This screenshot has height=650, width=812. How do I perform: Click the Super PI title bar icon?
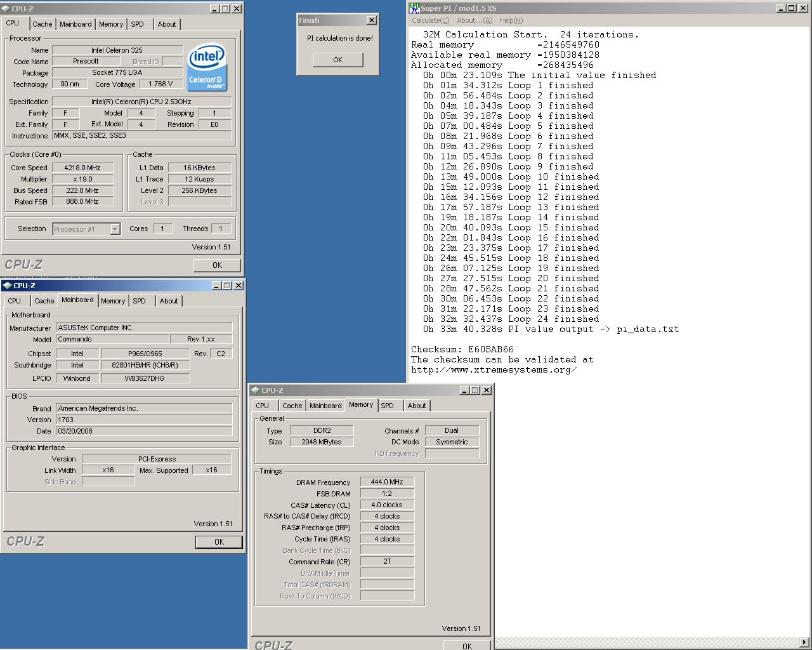click(414, 8)
